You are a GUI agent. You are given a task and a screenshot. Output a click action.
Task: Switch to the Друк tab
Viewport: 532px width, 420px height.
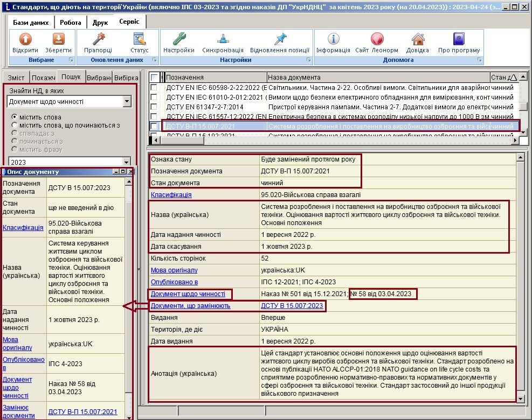tap(100, 23)
